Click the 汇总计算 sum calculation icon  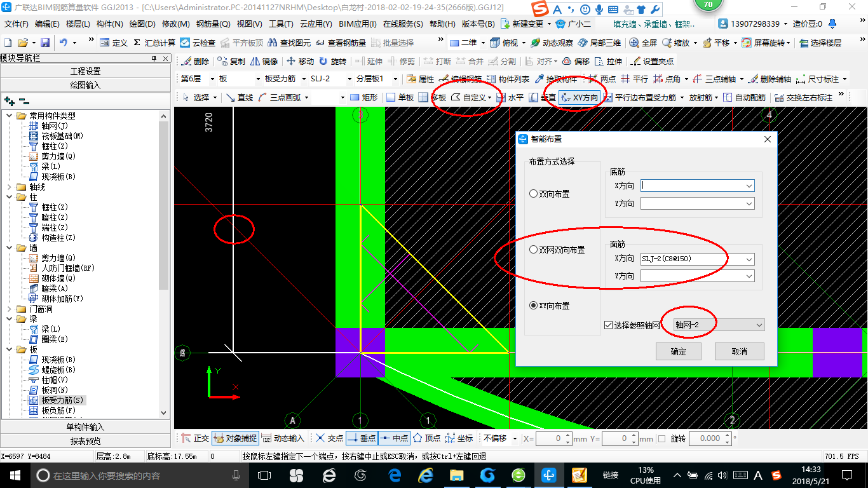(x=154, y=43)
